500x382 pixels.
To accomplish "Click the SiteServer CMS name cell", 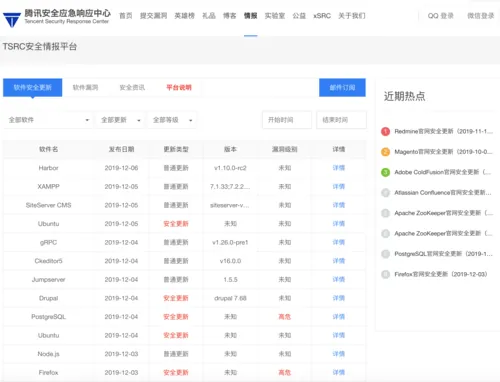I will click(x=49, y=205).
